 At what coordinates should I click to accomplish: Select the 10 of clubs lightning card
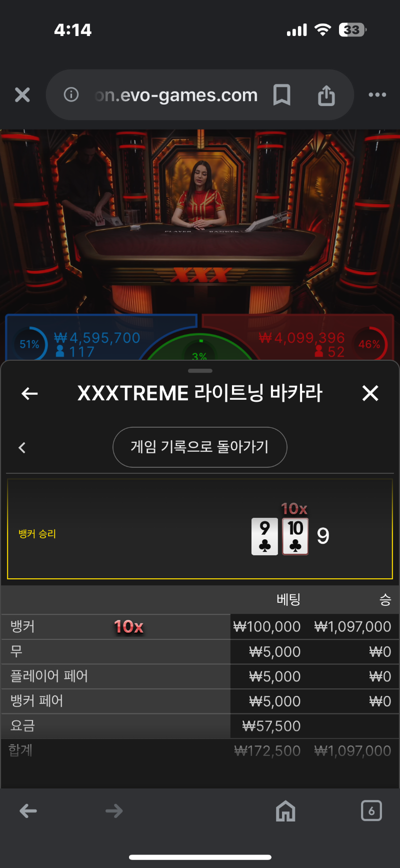295,536
